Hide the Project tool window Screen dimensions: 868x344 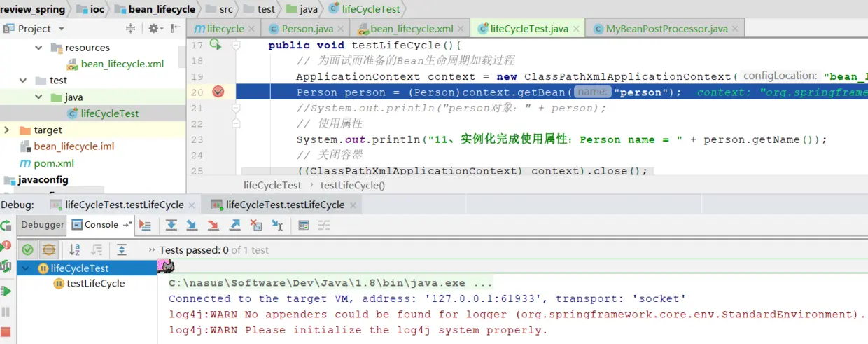[175, 28]
